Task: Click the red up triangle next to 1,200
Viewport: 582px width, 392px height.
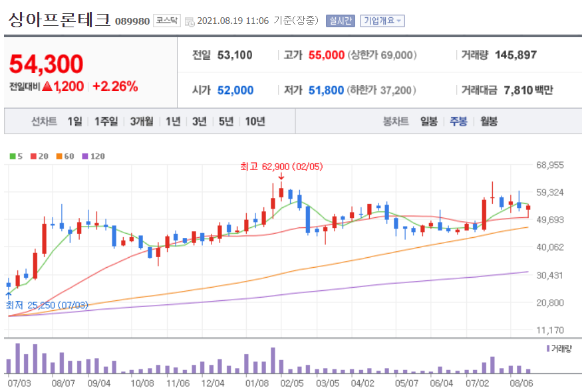Action: [47, 86]
